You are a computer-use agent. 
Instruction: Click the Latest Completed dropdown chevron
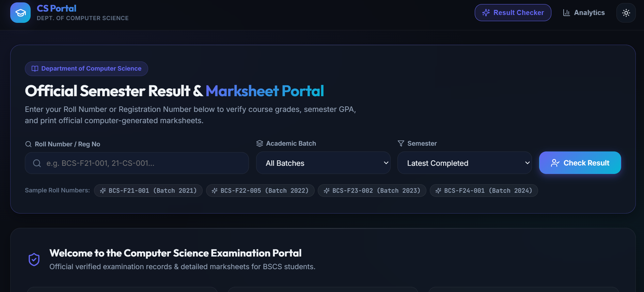pyautogui.click(x=527, y=163)
